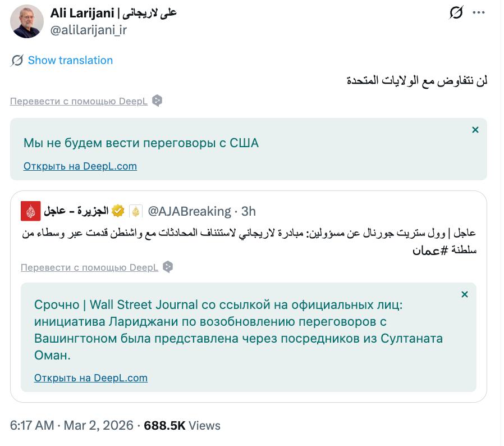The width and height of the screenshot is (504, 446).
Task: Click the DeepL cube icon below the Arabic text
Action: (x=157, y=100)
